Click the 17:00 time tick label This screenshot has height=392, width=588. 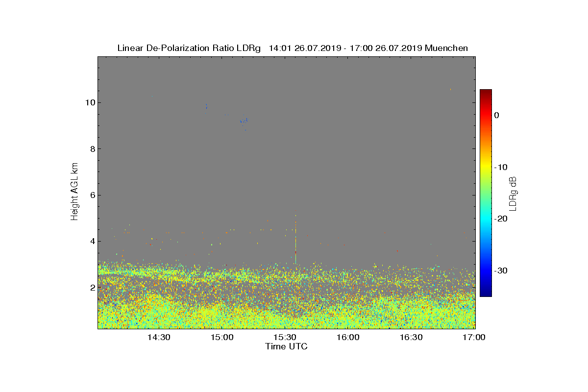click(474, 337)
